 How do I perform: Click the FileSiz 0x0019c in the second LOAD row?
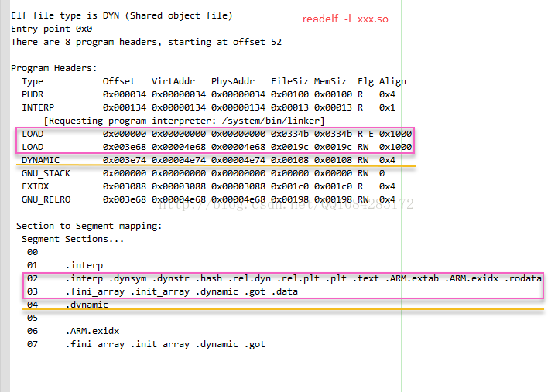coord(289,147)
